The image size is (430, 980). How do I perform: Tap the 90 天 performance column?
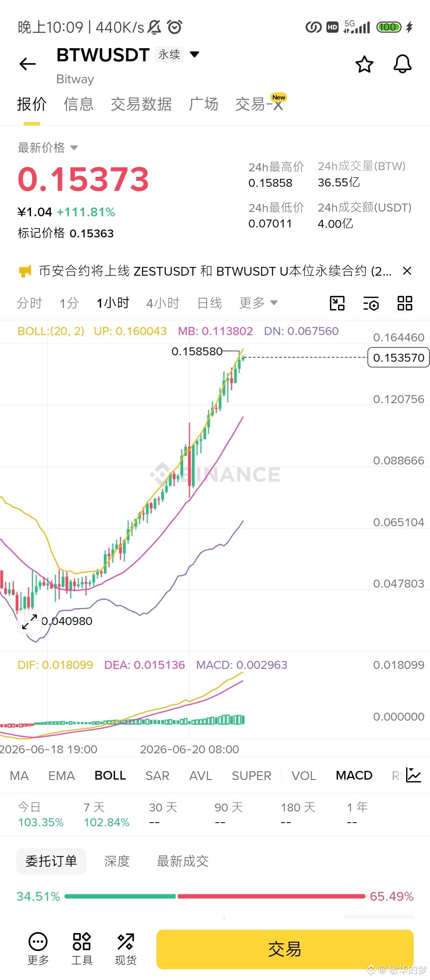point(229,814)
